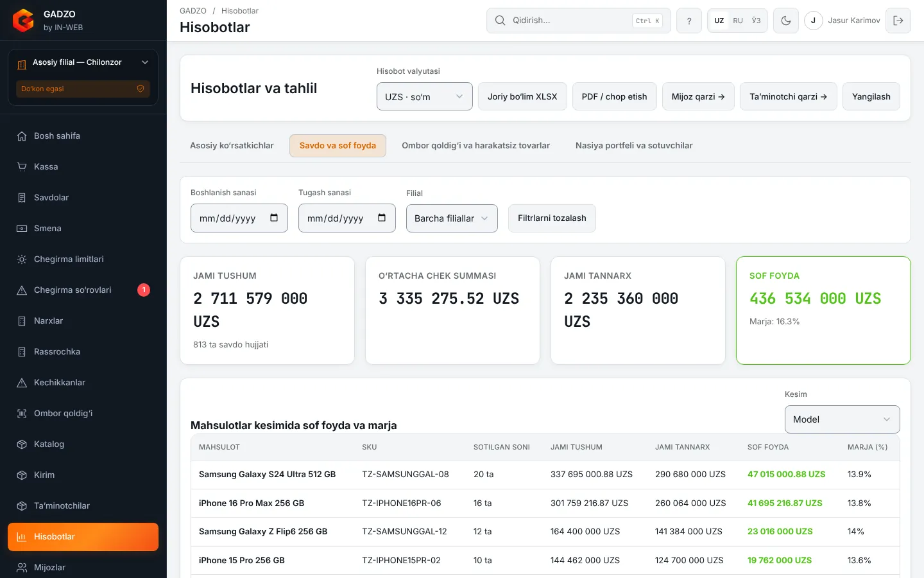This screenshot has height=578, width=924.
Task: Open Bosh sahifa home icon
Action: pos(22,136)
